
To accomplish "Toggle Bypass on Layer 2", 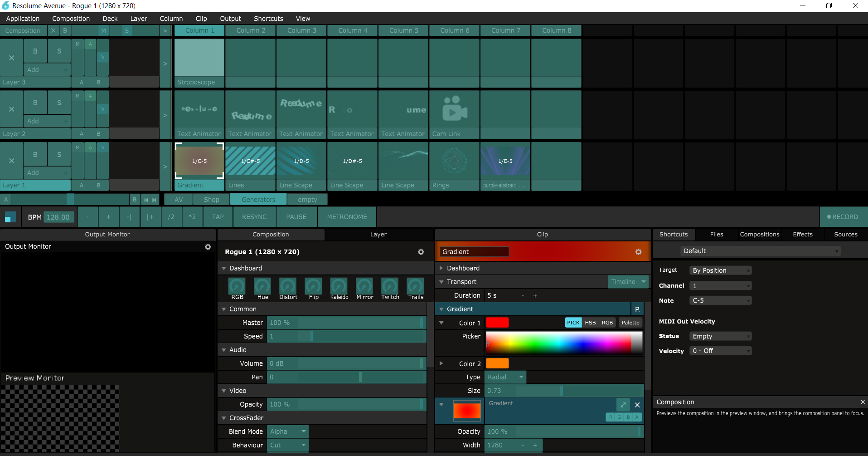I will click(35, 103).
